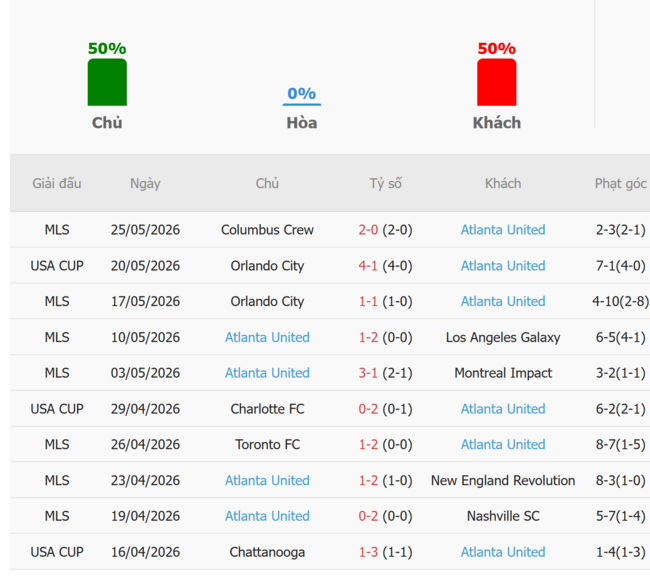Select Columbus Crew team name
The image size is (650, 577).
267,230
